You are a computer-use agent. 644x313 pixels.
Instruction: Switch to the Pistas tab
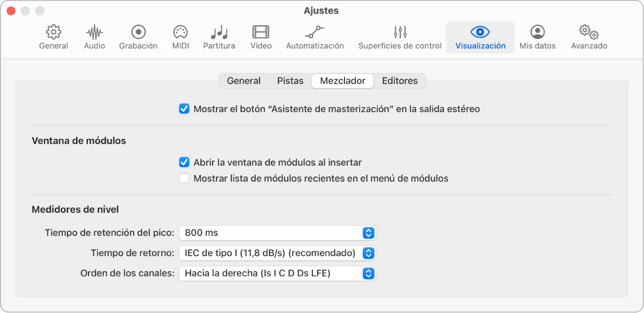click(290, 81)
